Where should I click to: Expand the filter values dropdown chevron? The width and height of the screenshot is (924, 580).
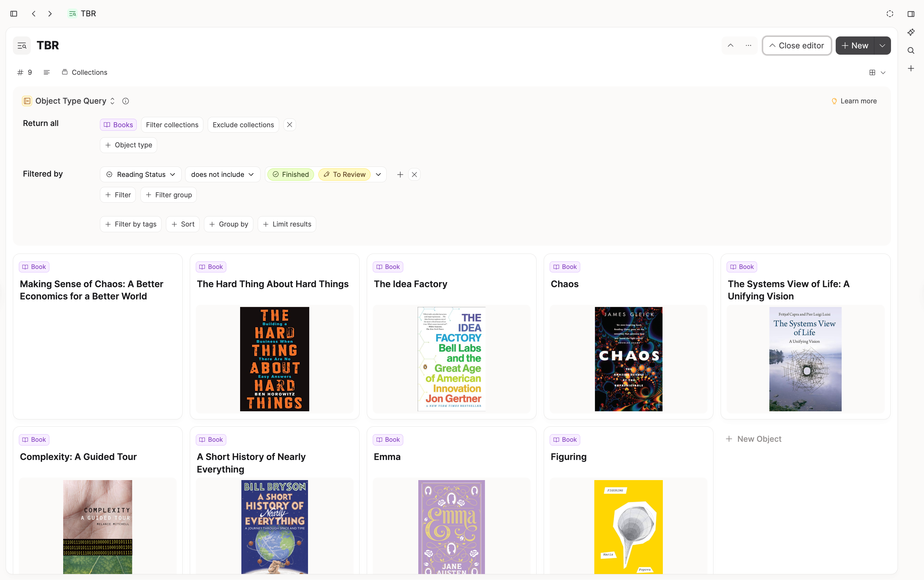coord(378,175)
